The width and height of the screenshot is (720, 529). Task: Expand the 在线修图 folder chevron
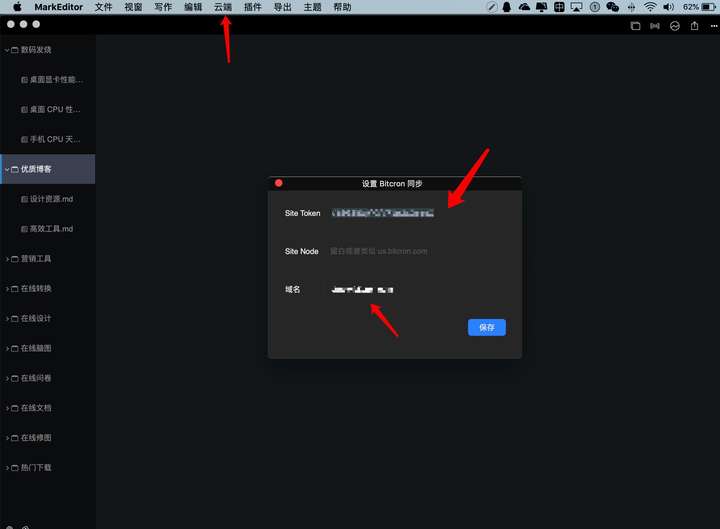tap(7, 438)
